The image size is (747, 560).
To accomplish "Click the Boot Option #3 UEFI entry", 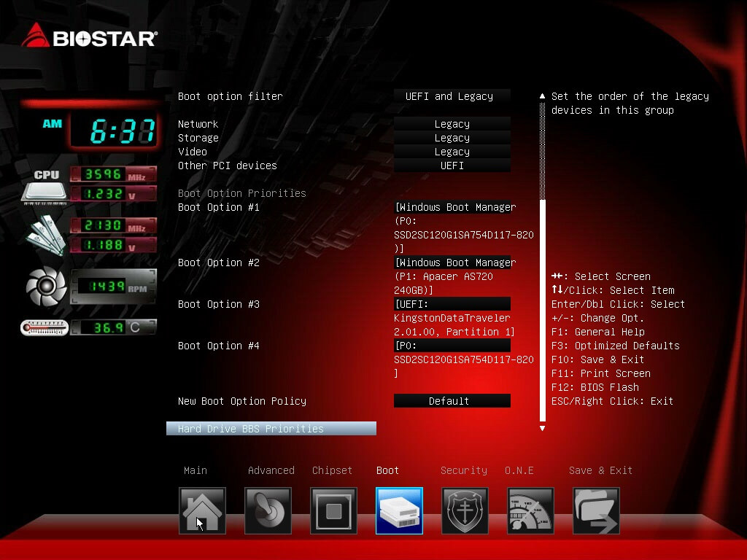I will pos(452,304).
